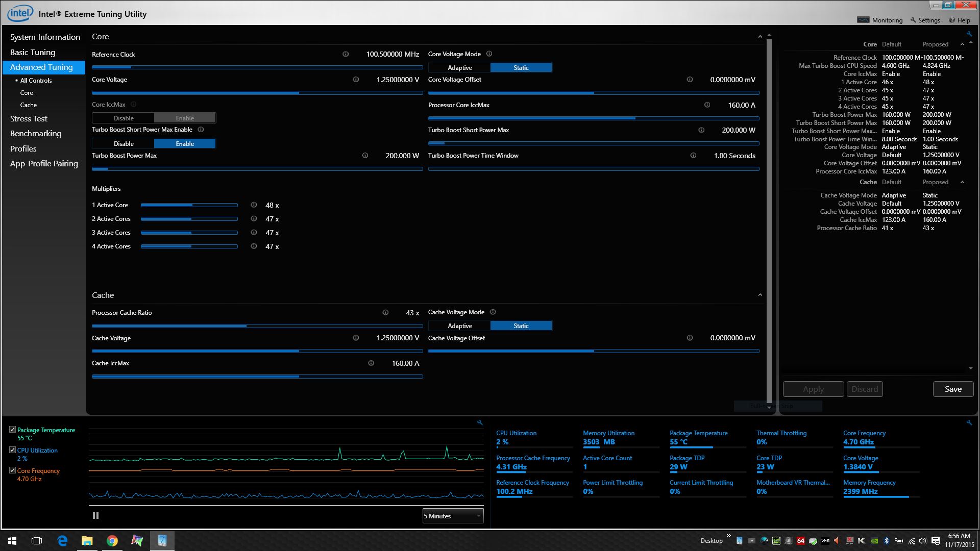Set Core Voltage Mode to Static
The image size is (980, 551).
[521, 67]
